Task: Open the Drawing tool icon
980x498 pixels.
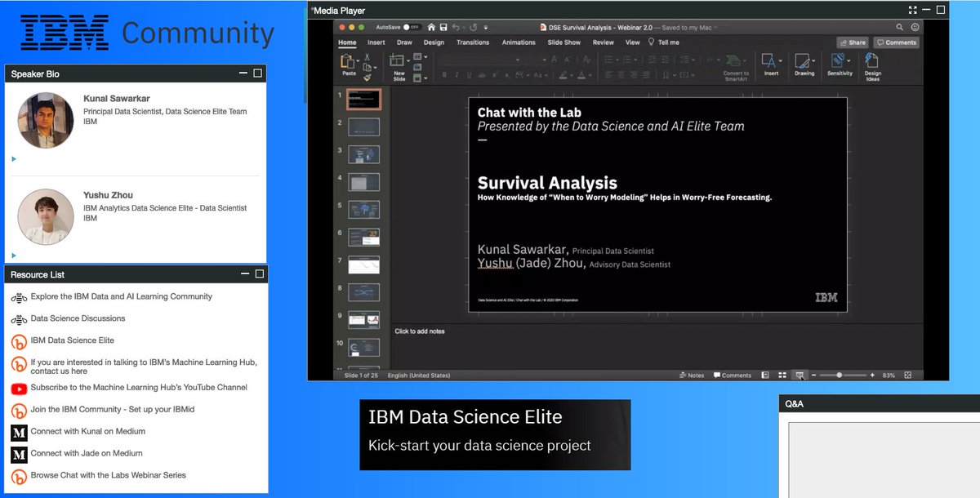Action: click(802, 61)
